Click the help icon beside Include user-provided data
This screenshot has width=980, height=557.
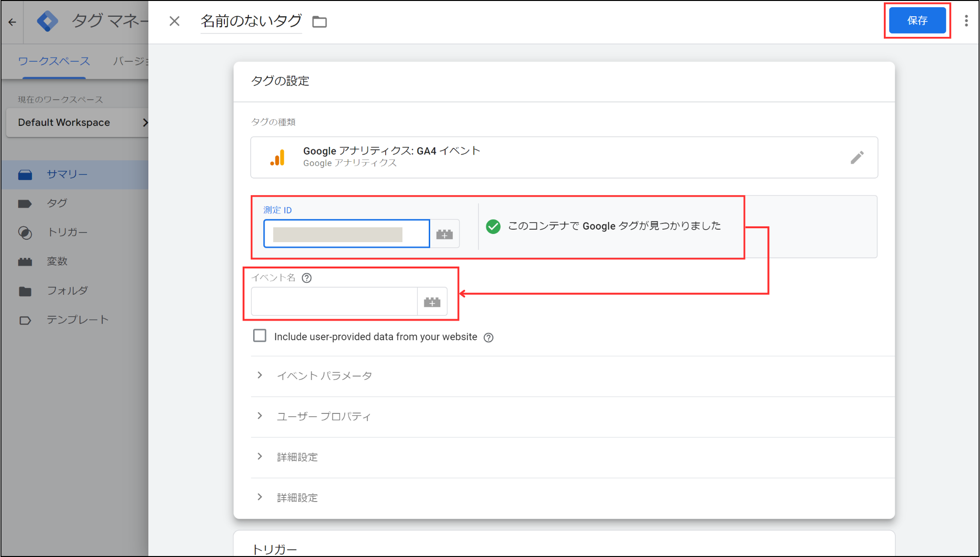488,337
